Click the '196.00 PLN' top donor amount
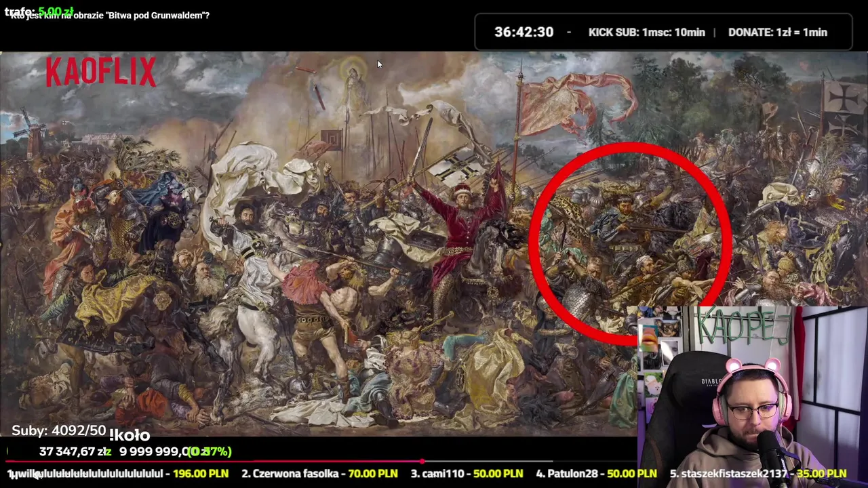868x488 pixels. click(x=200, y=473)
